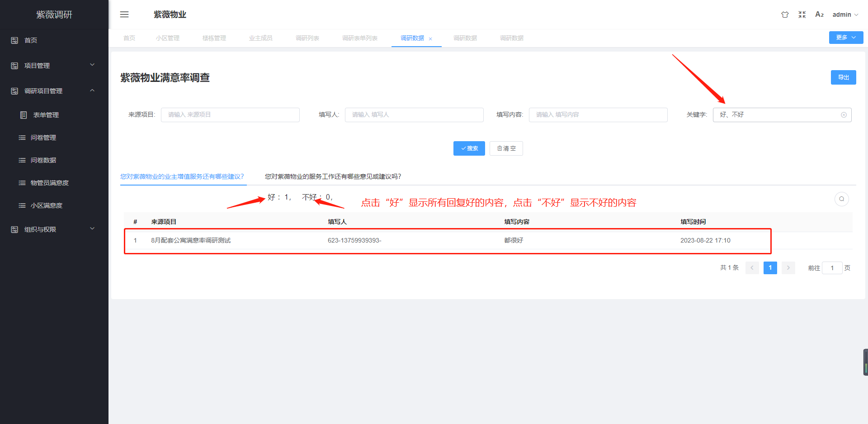Open the 更多 dropdown button
This screenshot has width=868, height=424.
tap(846, 38)
